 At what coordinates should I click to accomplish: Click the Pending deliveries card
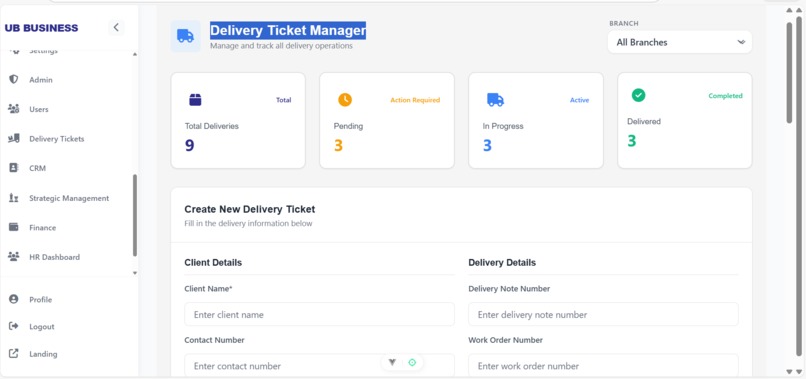pos(387,120)
